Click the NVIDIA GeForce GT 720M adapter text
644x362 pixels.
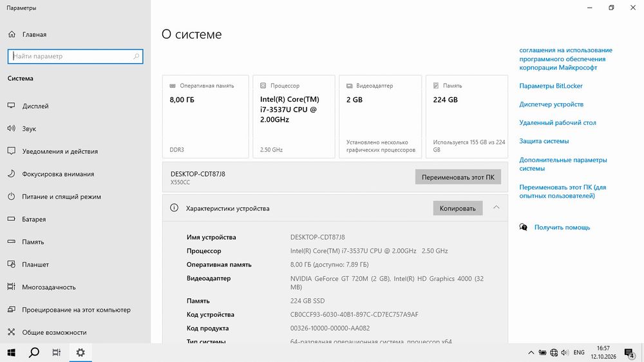(x=329, y=279)
